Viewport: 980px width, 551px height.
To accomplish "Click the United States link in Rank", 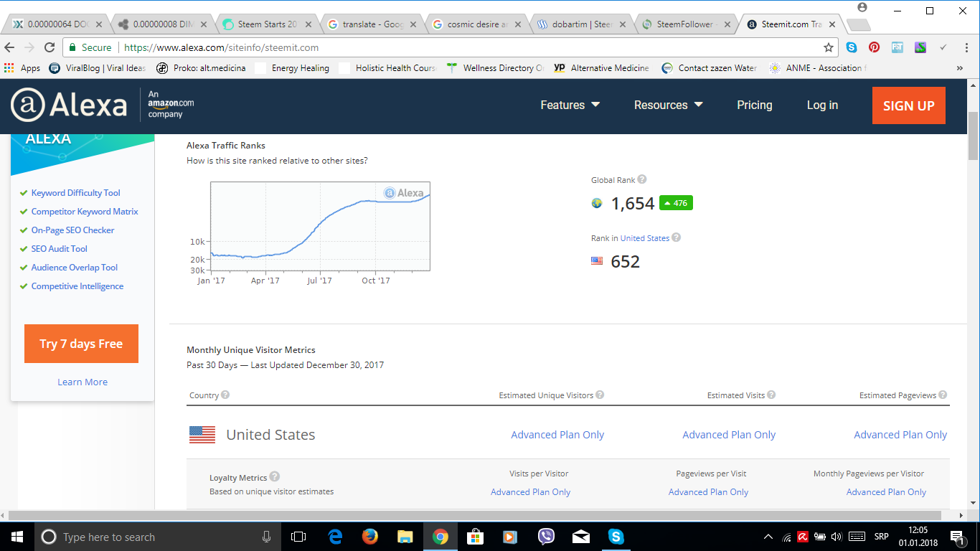I will pos(644,238).
